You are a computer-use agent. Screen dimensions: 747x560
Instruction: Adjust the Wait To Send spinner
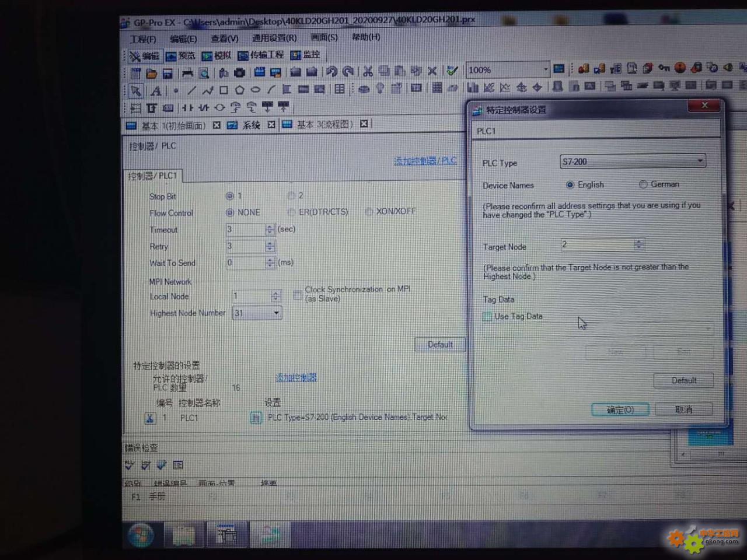point(270,263)
